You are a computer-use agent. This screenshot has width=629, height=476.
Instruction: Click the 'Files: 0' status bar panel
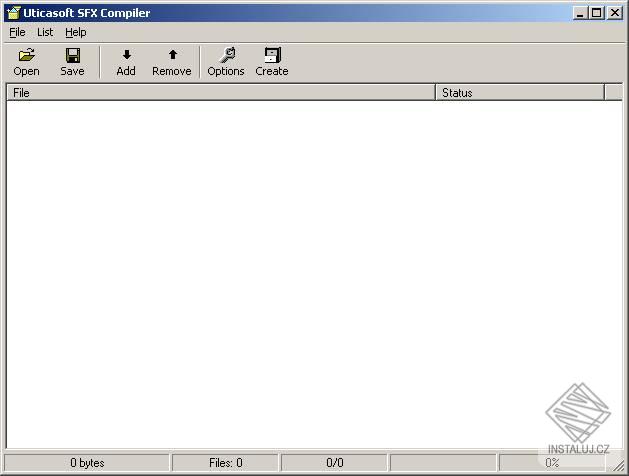coord(225,463)
